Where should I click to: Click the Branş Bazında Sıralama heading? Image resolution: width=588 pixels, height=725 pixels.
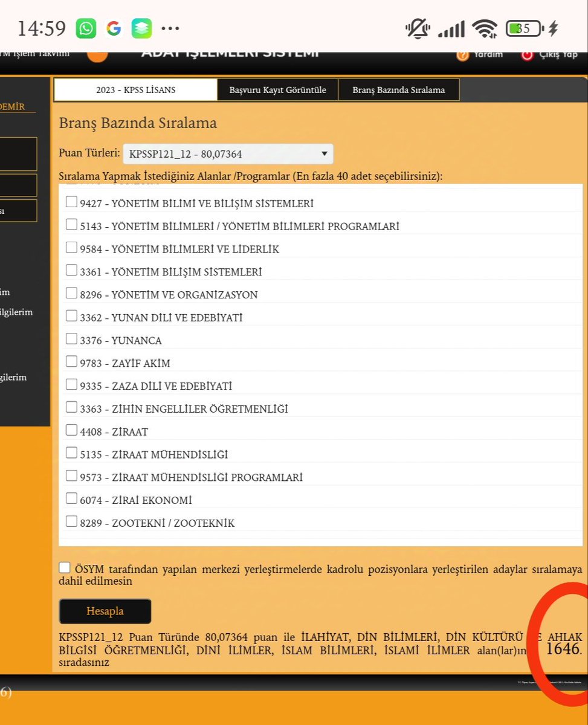click(138, 123)
